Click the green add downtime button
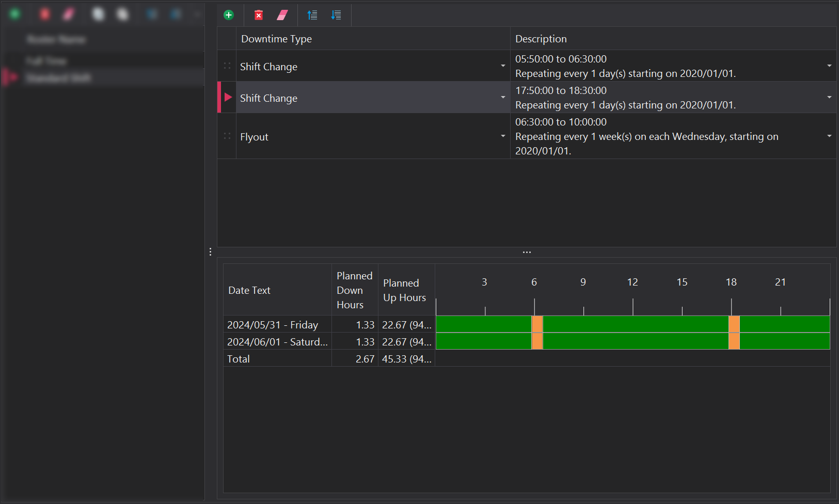 [229, 15]
